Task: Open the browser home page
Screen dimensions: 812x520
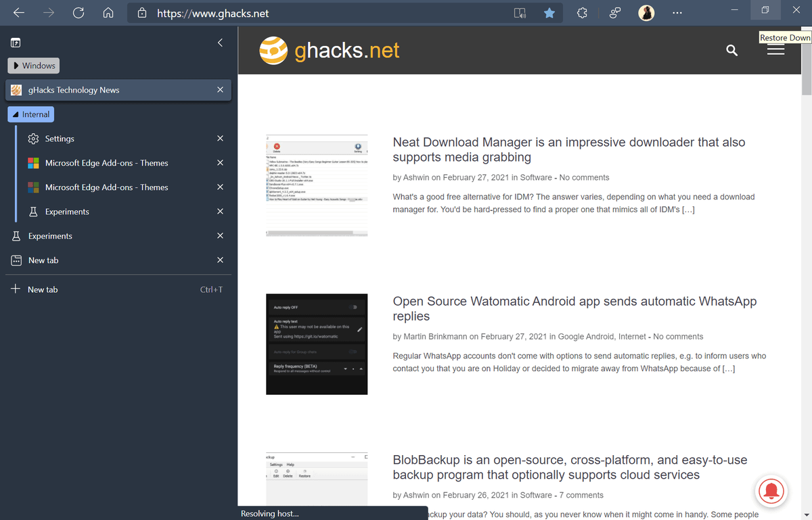Action: [108, 13]
